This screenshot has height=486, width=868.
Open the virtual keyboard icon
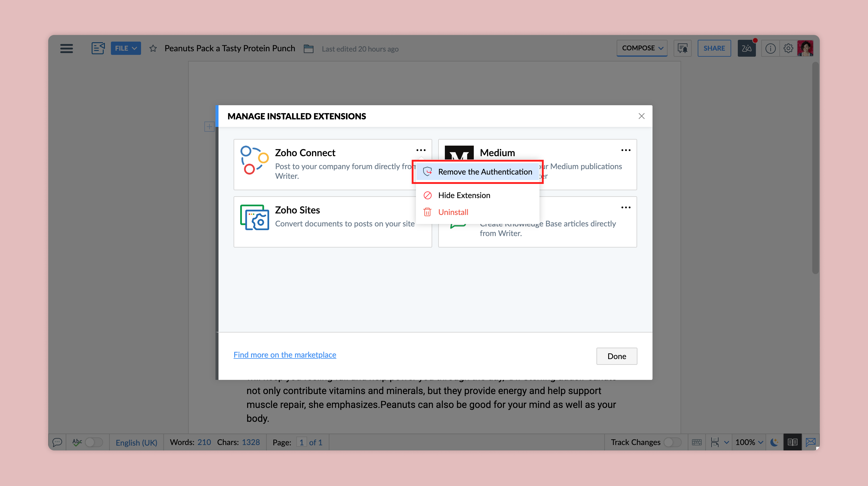(x=697, y=442)
